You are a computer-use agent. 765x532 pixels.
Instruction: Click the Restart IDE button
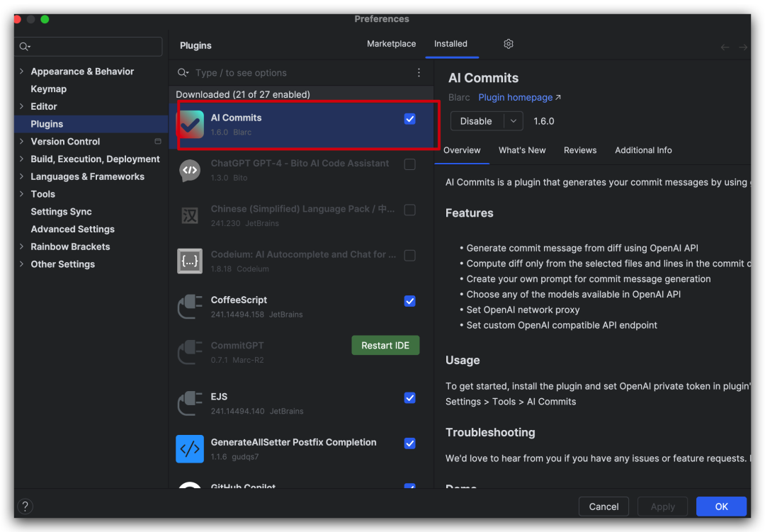click(385, 345)
